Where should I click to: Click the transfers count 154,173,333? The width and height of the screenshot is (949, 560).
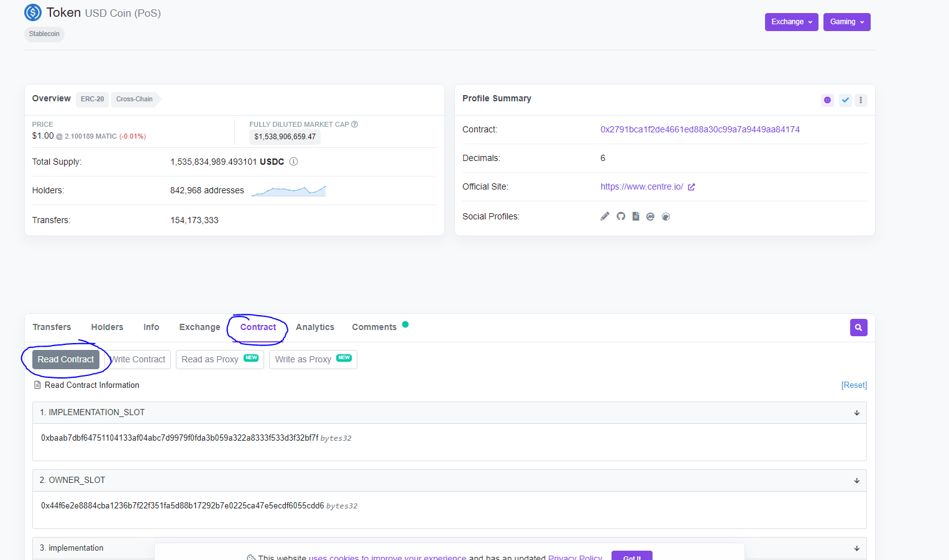[x=195, y=220]
